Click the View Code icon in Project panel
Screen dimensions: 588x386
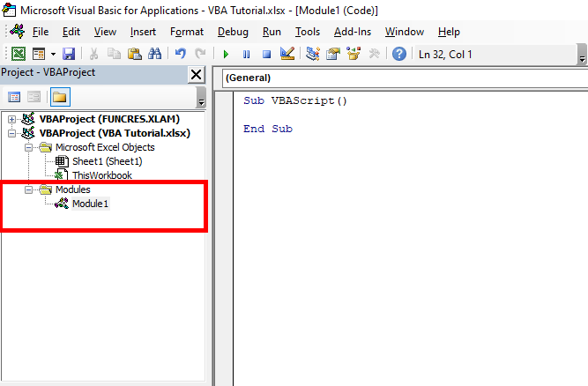[14, 98]
